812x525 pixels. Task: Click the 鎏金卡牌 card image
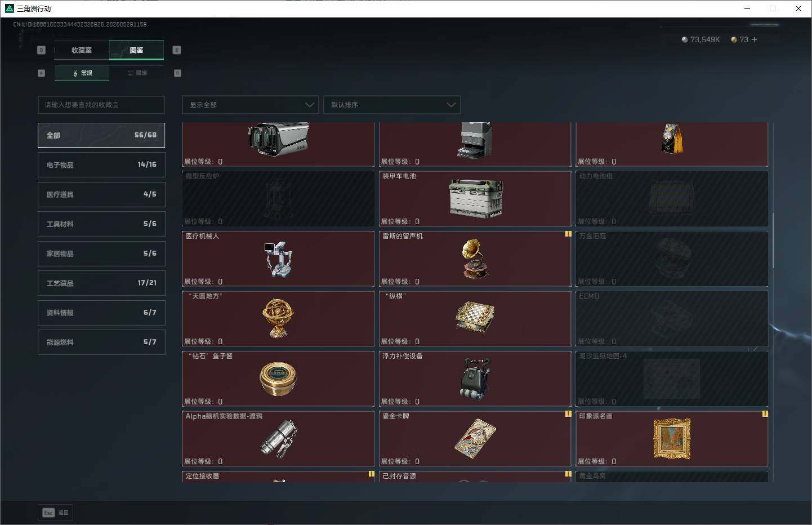tap(475, 439)
